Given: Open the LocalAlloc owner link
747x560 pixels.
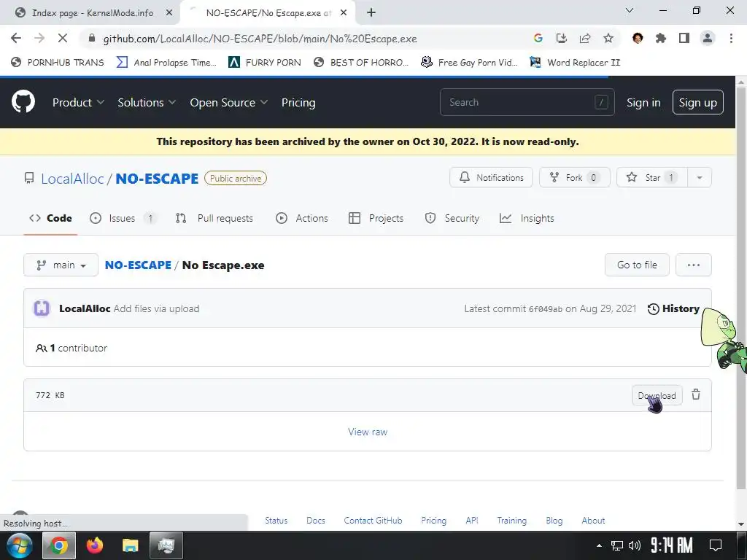Looking at the screenshot, I should tap(72, 179).
